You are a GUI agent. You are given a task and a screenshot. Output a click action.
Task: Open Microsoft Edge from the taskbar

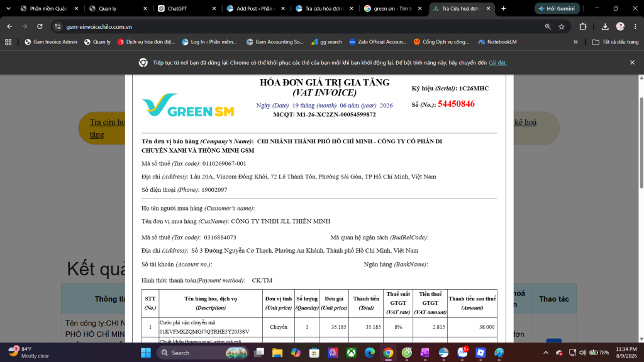(370, 353)
